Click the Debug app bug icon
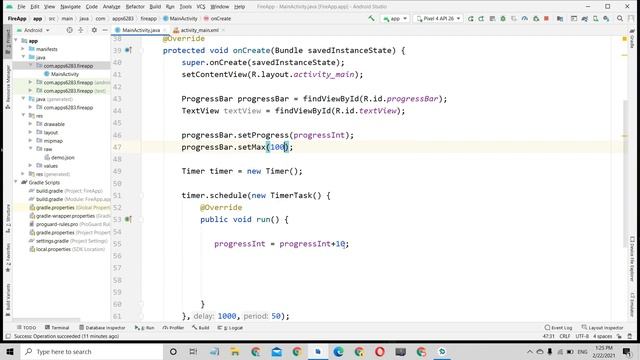This screenshot has width=640, height=360. [503, 18]
